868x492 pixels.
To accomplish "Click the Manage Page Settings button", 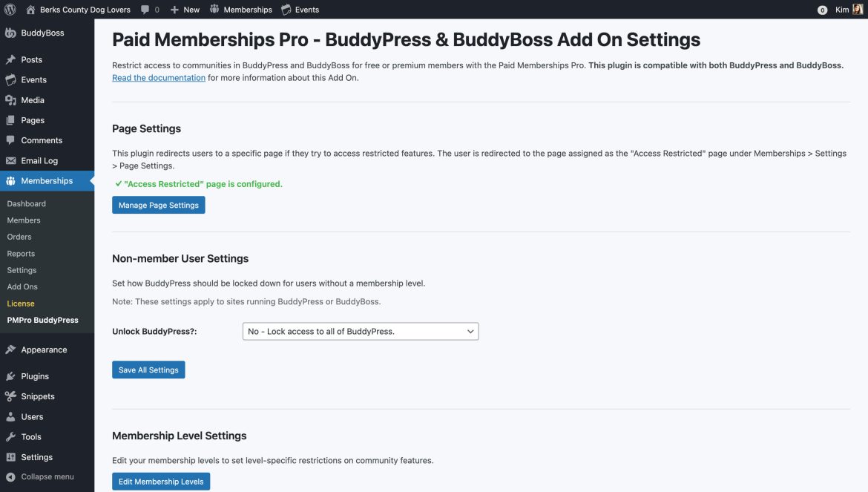I will click(x=158, y=205).
